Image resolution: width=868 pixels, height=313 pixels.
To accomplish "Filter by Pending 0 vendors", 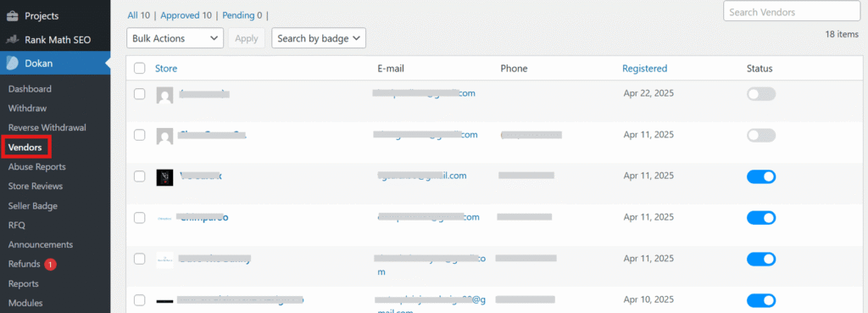I will (242, 15).
